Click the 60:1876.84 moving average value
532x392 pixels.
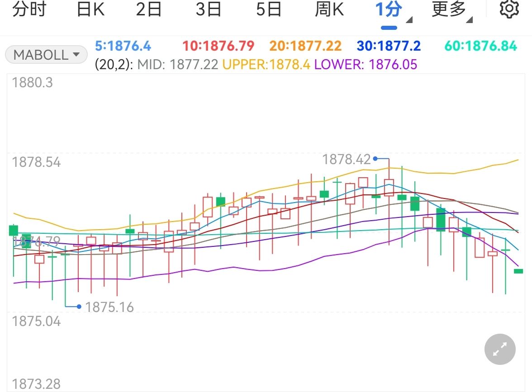(481, 46)
